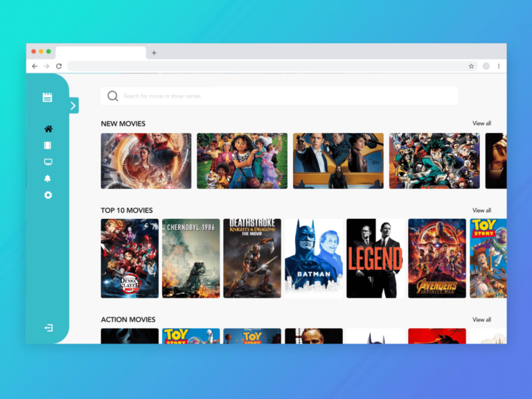Open the Avengers Infinity War poster
The height and width of the screenshot is (399, 532).
[437, 258]
